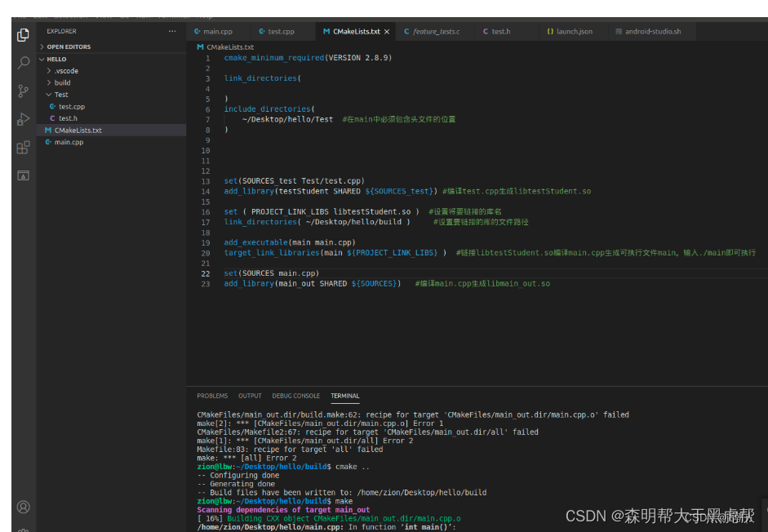768x532 pixels.
Task: Click line number 20 in the editor
Action: click(205, 252)
